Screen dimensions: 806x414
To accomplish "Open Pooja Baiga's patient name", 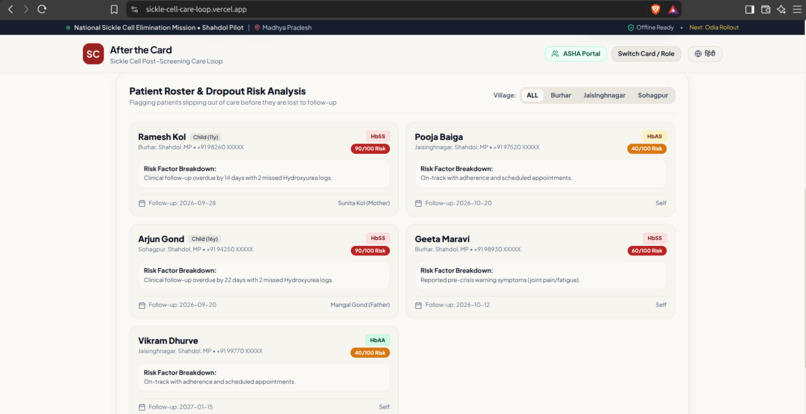I will click(438, 137).
